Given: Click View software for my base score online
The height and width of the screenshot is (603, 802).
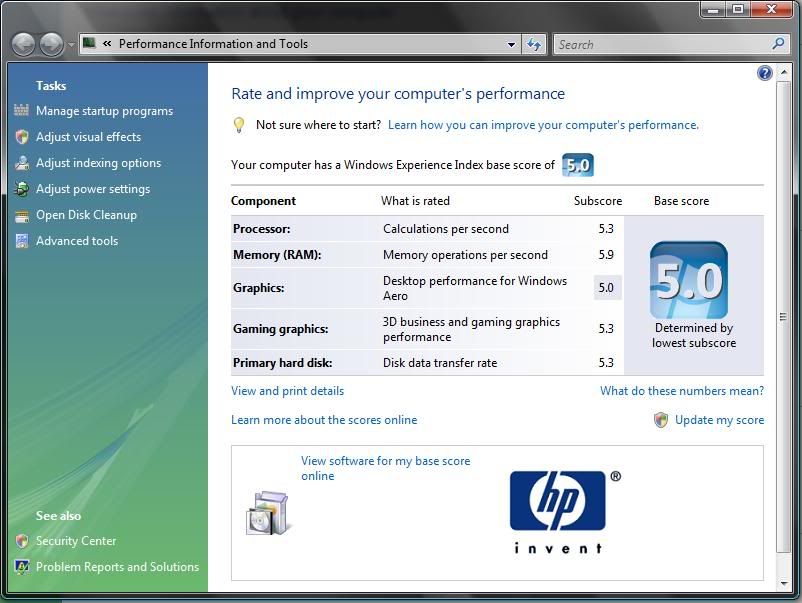Looking at the screenshot, I should click(x=385, y=468).
